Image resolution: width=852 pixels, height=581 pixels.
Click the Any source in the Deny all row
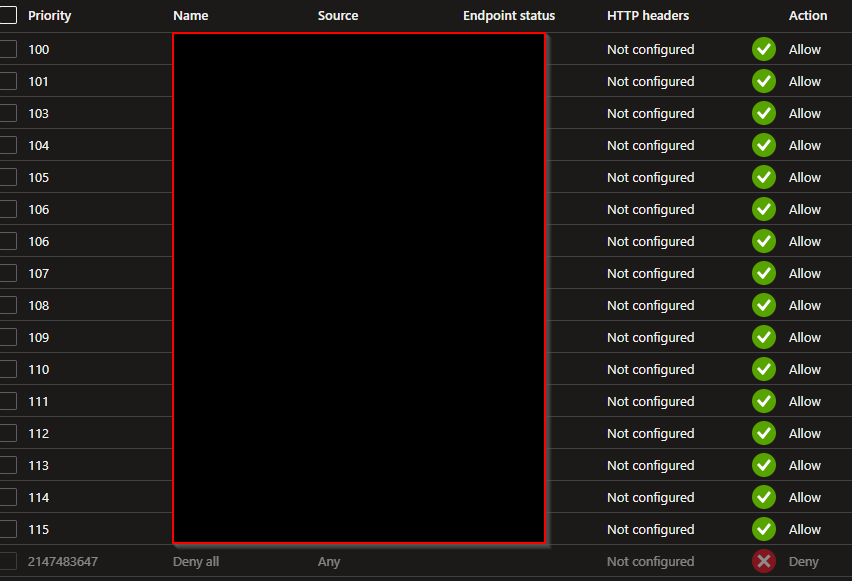click(x=329, y=562)
